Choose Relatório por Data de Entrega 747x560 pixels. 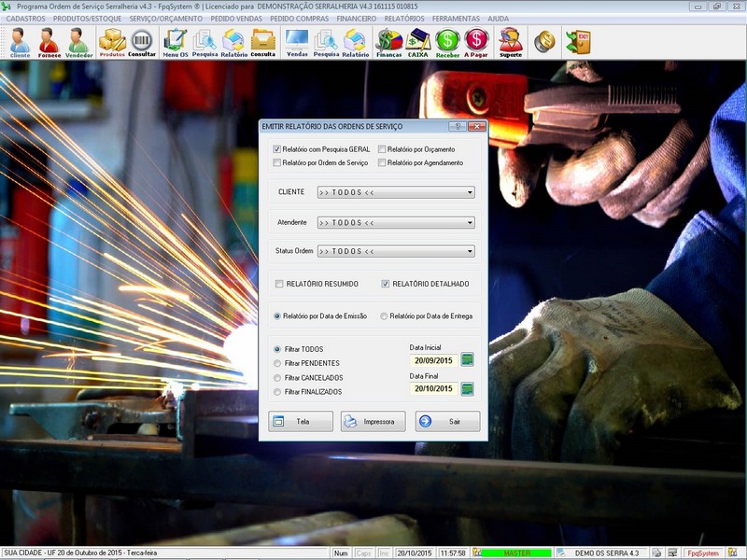pos(384,316)
